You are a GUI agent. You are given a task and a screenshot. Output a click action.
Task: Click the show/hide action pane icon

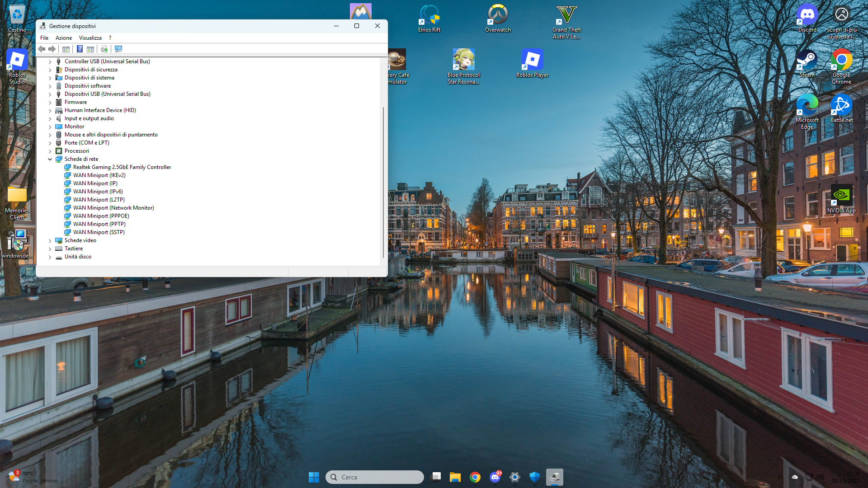tap(90, 49)
